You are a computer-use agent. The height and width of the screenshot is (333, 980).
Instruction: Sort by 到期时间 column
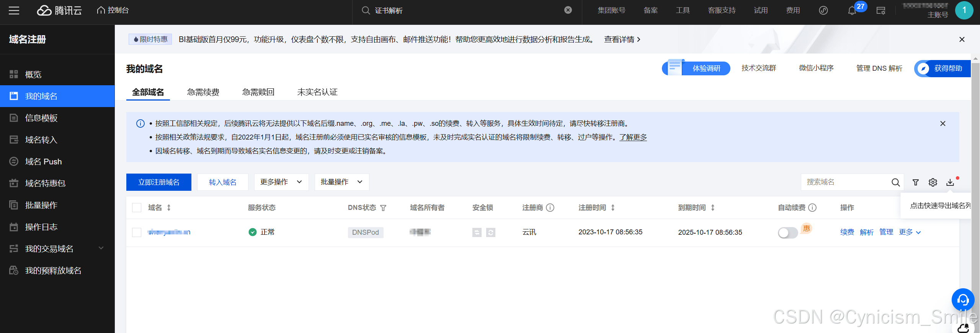(713, 208)
